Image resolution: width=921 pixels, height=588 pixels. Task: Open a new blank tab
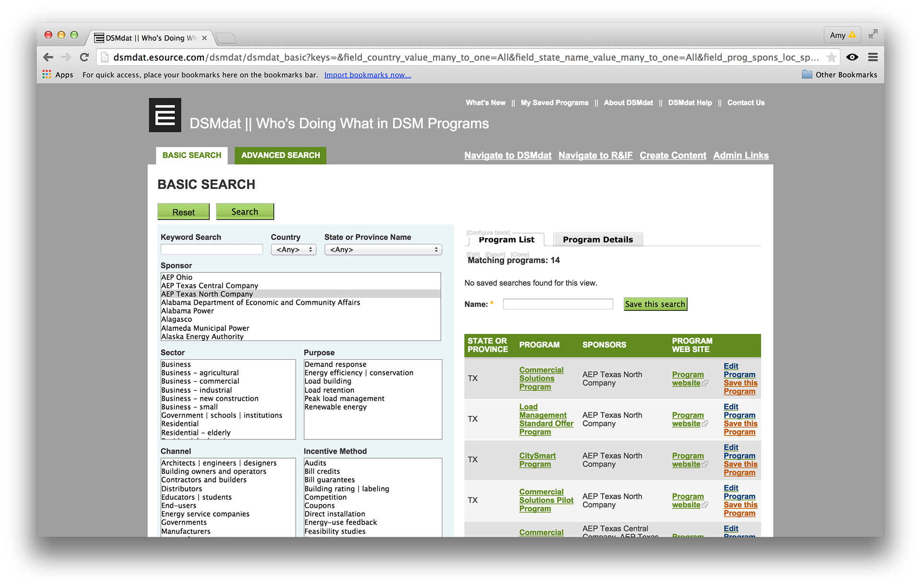click(225, 38)
